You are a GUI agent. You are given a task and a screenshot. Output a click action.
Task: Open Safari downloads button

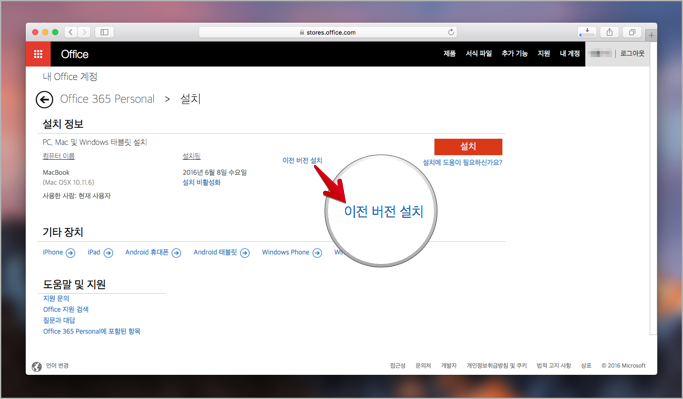point(587,32)
